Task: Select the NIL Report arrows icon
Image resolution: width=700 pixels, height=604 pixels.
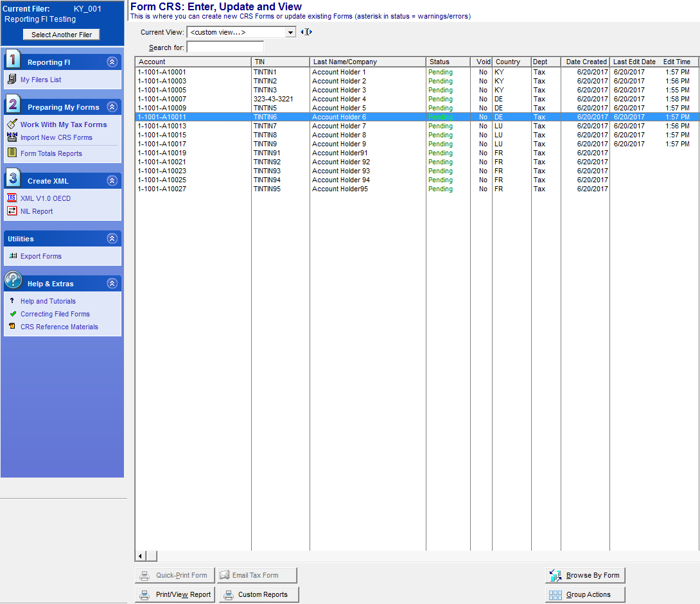Action: pyautogui.click(x=12, y=211)
